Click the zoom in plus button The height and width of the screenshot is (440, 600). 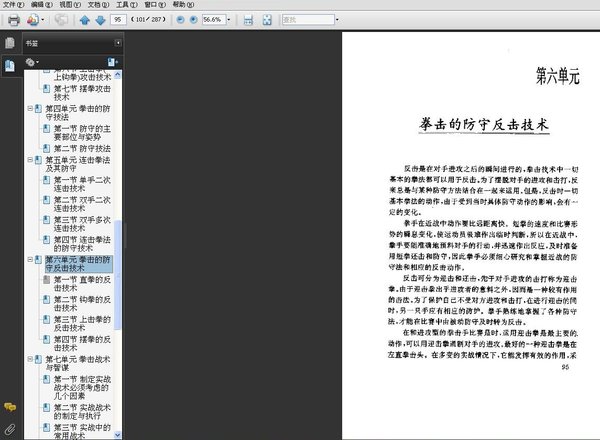(x=194, y=20)
